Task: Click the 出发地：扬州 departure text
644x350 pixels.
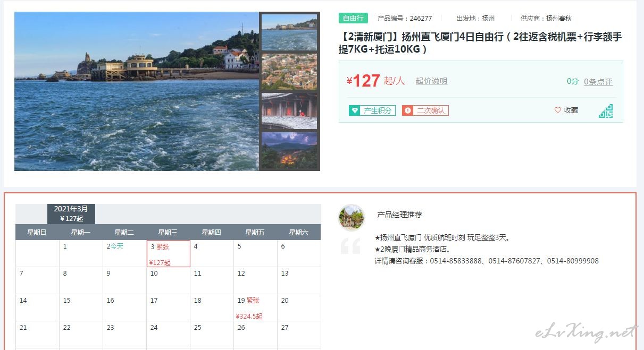Action: [x=475, y=18]
